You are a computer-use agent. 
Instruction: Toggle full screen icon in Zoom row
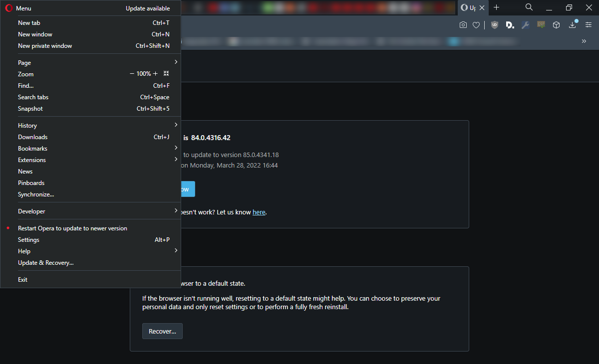coord(167,73)
